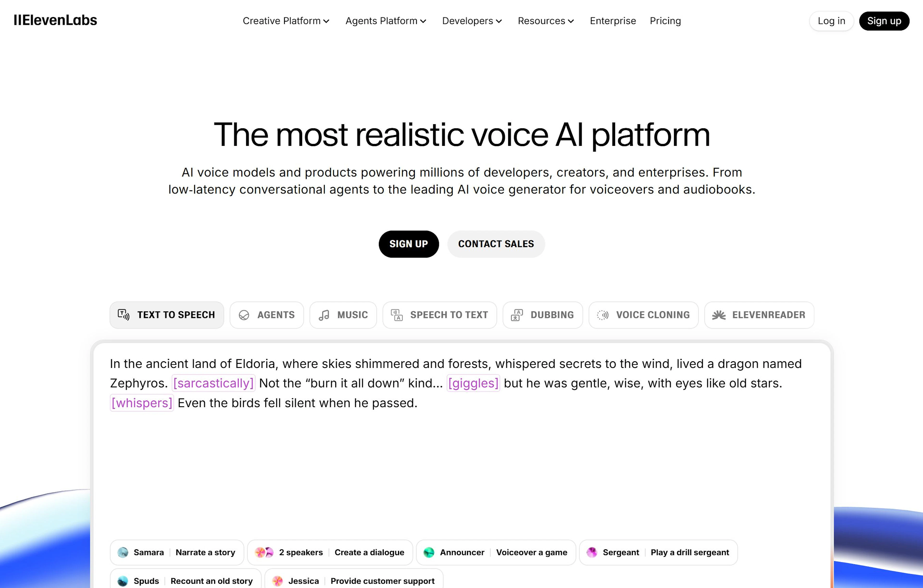Open the Agents Platform dropdown

click(x=386, y=21)
